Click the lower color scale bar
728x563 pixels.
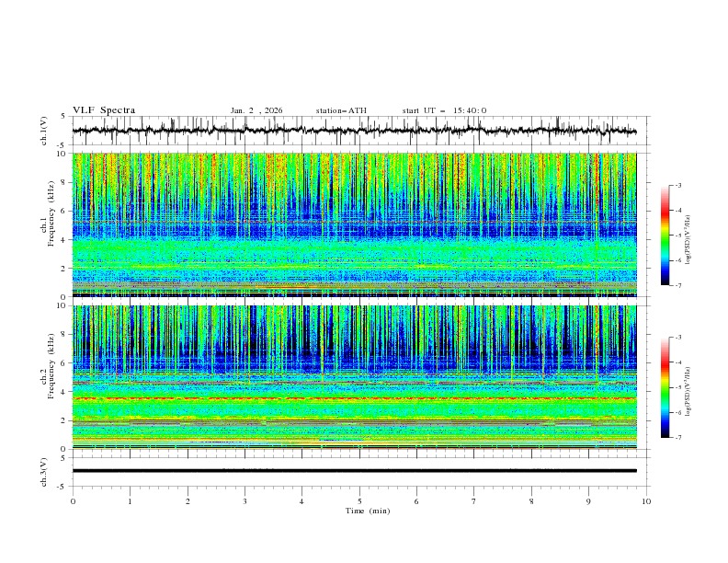point(665,387)
